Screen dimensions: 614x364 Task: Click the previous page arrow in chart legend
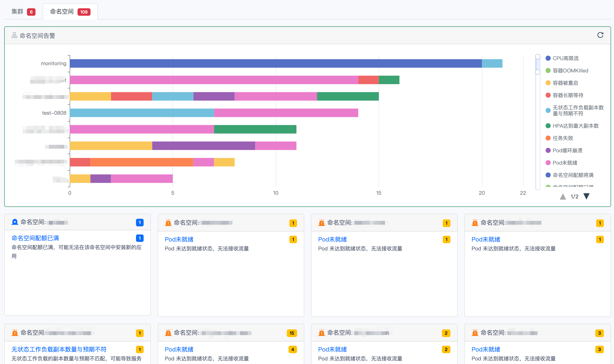(563, 196)
